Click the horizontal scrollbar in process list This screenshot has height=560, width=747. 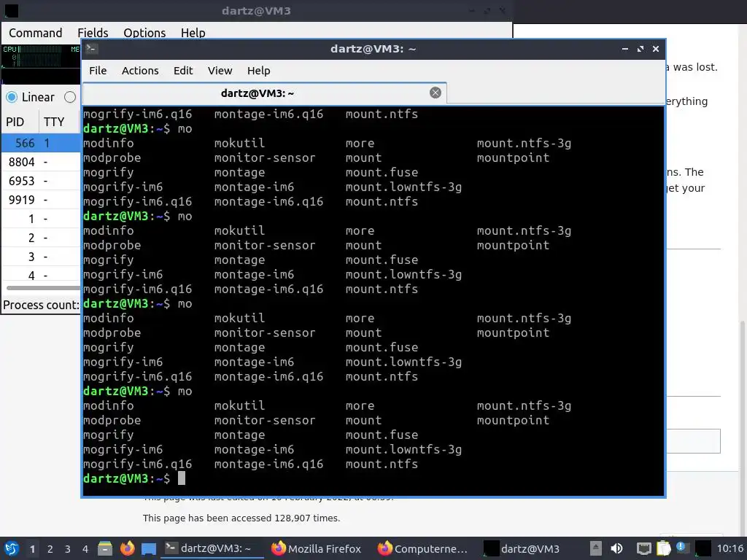(x=43, y=287)
